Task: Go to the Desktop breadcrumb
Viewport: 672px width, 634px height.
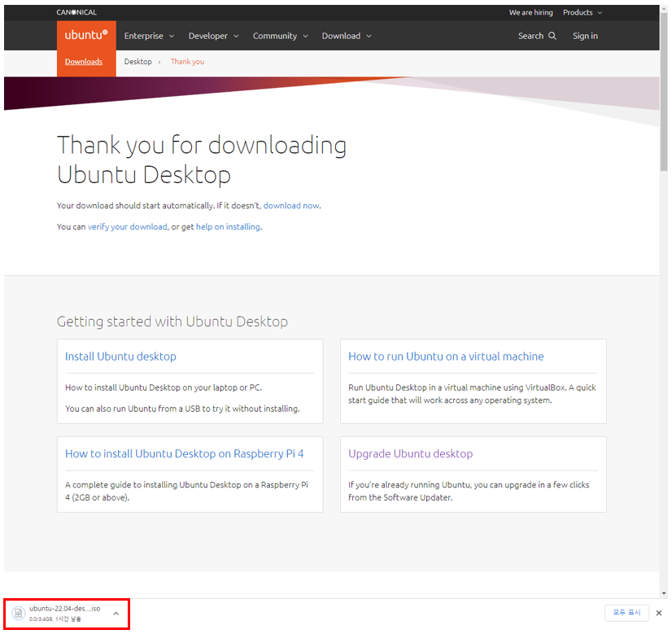Action: [138, 62]
